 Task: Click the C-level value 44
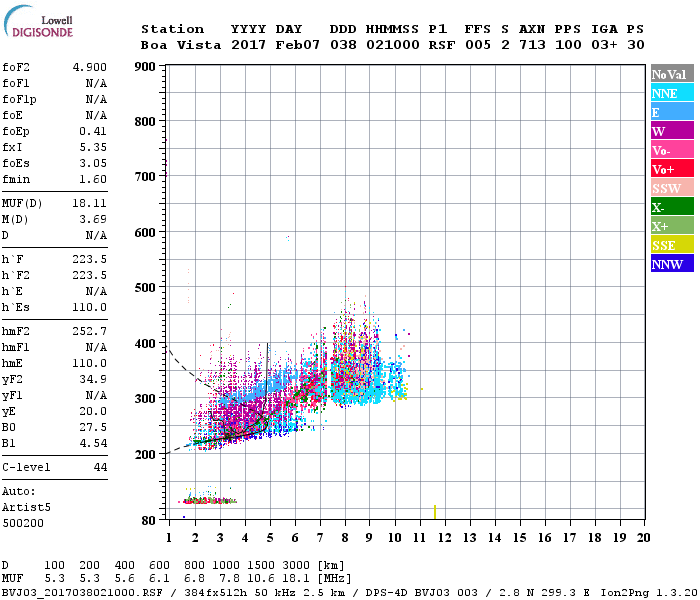pos(100,467)
